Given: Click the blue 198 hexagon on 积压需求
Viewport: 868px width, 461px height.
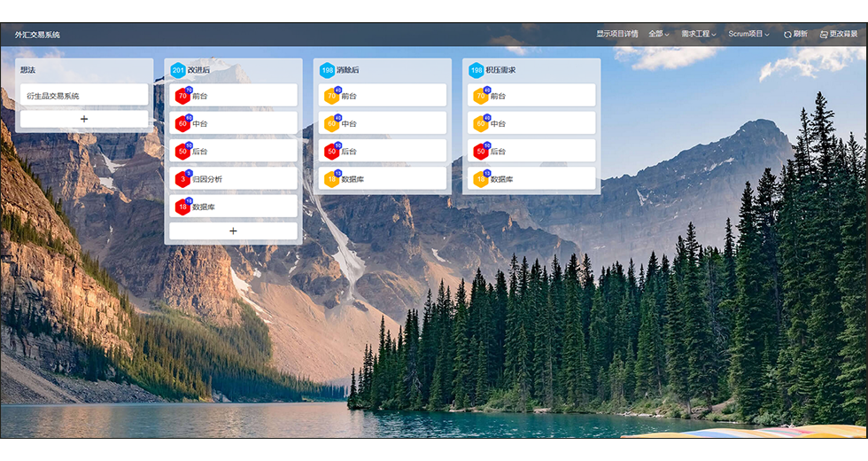Looking at the screenshot, I should click(477, 70).
